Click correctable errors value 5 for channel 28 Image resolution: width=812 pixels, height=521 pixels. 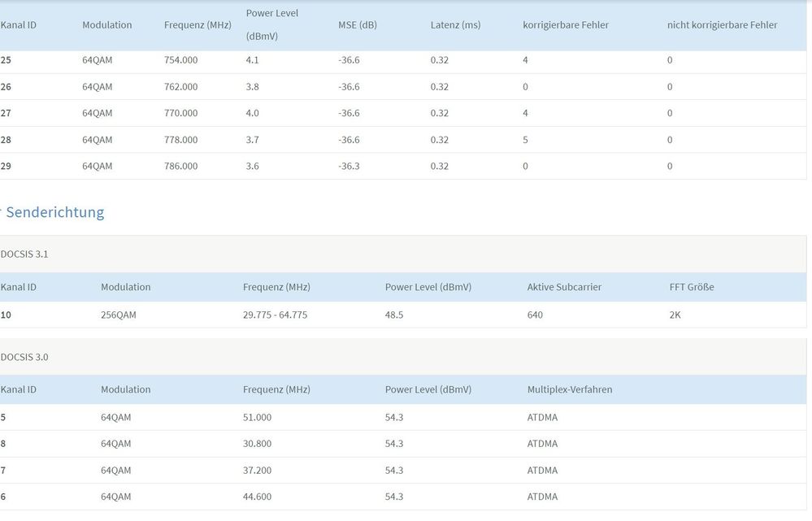526,140
